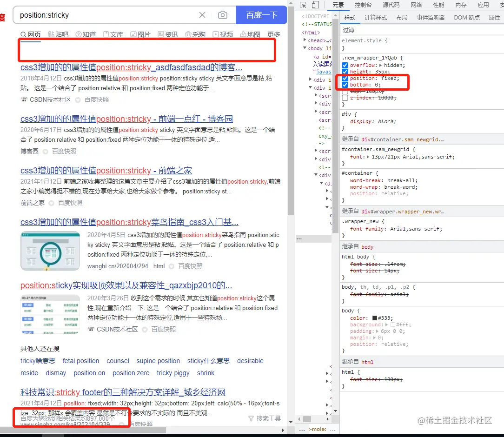The width and height of the screenshot is (504, 437).
Task: Open the asdfasdfasdad的博客 search result
Action: [131, 67]
